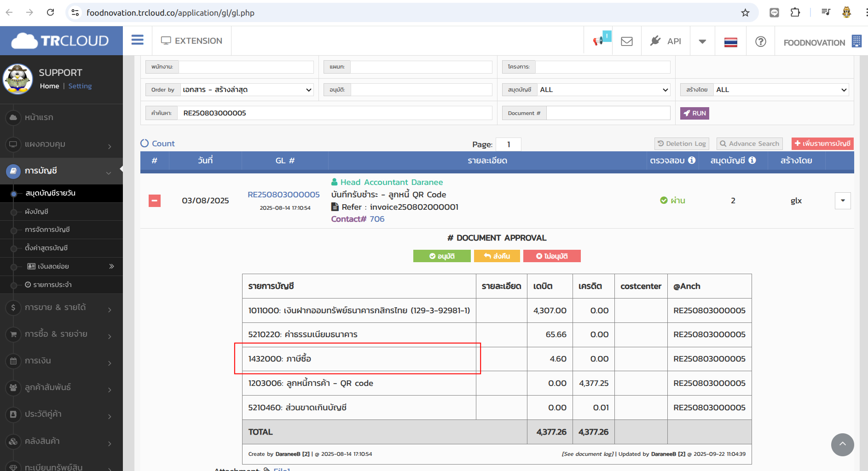Viewport: 868px width, 471px height.
Task: Click the green อนุมัติ approve button
Action: [442, 256]
